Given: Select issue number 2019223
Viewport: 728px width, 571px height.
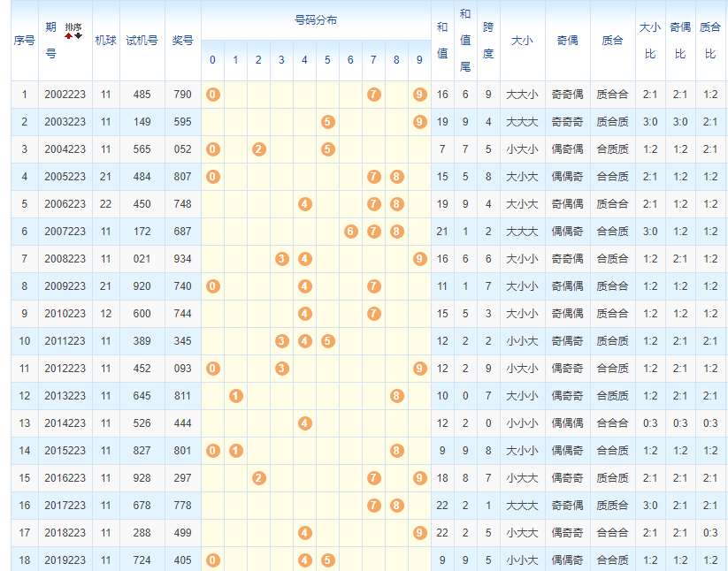Looking at the screenshot, I should [x=65, y=560].
